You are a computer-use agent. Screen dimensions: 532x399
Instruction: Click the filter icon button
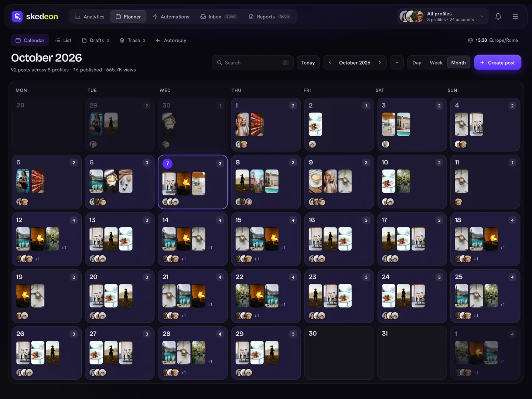click(397, 62)
